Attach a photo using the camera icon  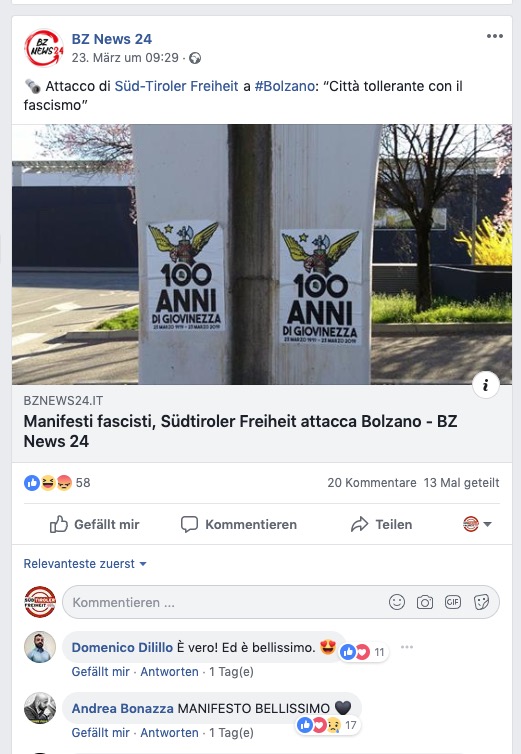[424, 602]
